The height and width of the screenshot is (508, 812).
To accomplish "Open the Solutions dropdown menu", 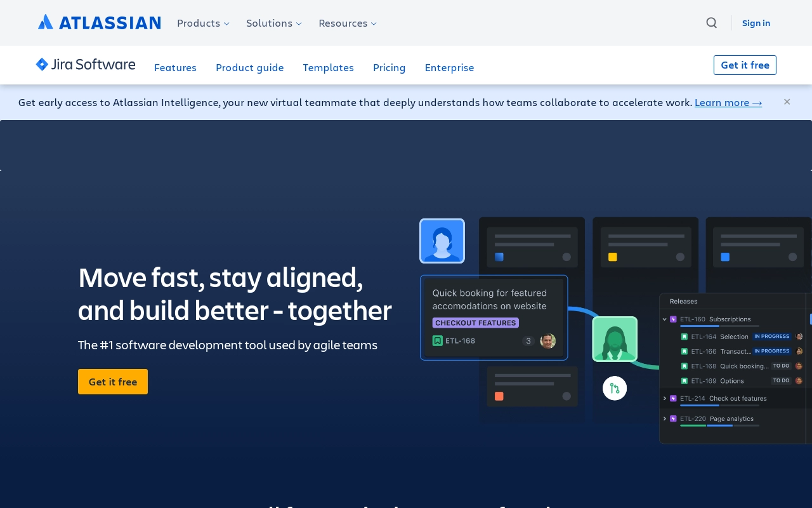I will [274, 23].
